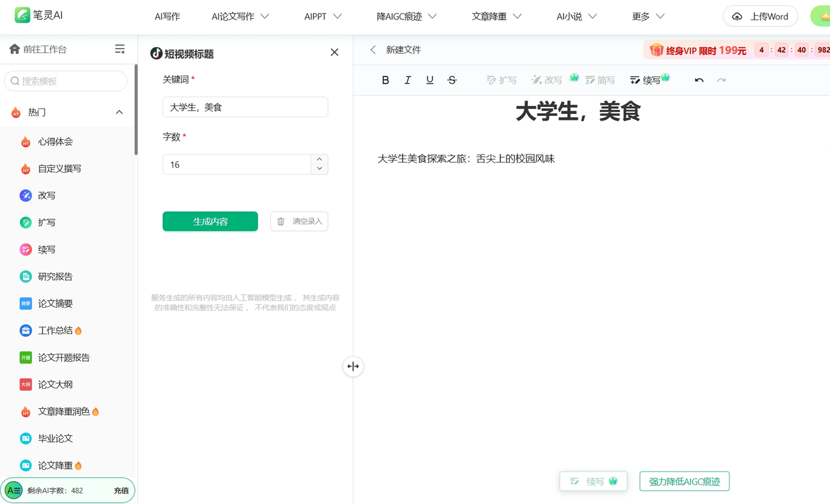Screen dimensions: 830x504
Task: Go back using arrow beside 新建文件
Action: click(x=373, y=50)
